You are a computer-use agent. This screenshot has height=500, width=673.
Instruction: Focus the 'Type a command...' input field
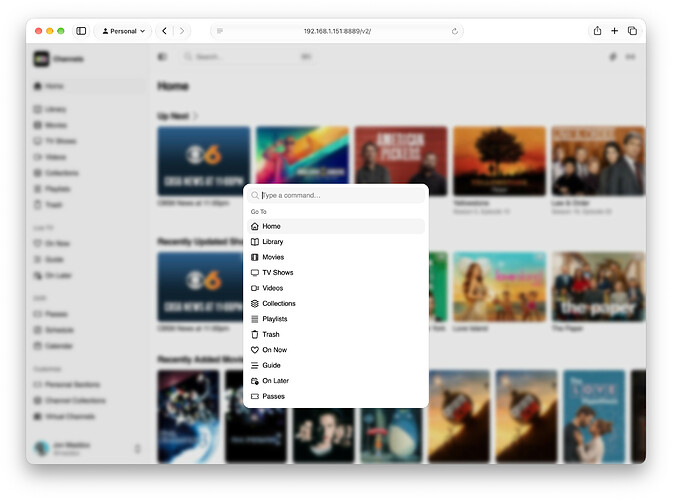click(x=336, y=195)
